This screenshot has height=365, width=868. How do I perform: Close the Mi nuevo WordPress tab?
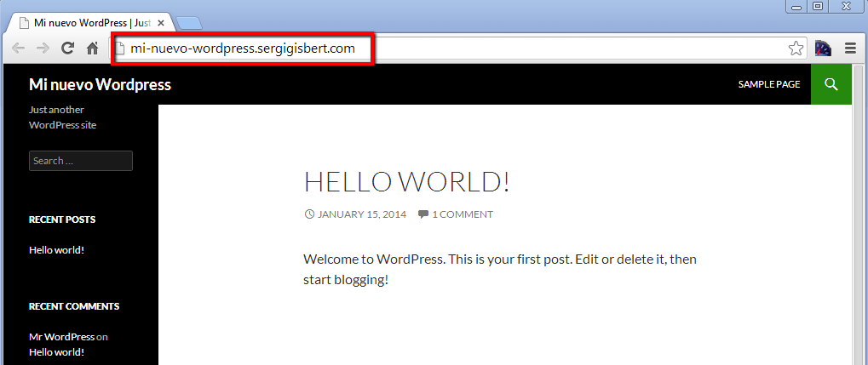pos(161,23)
